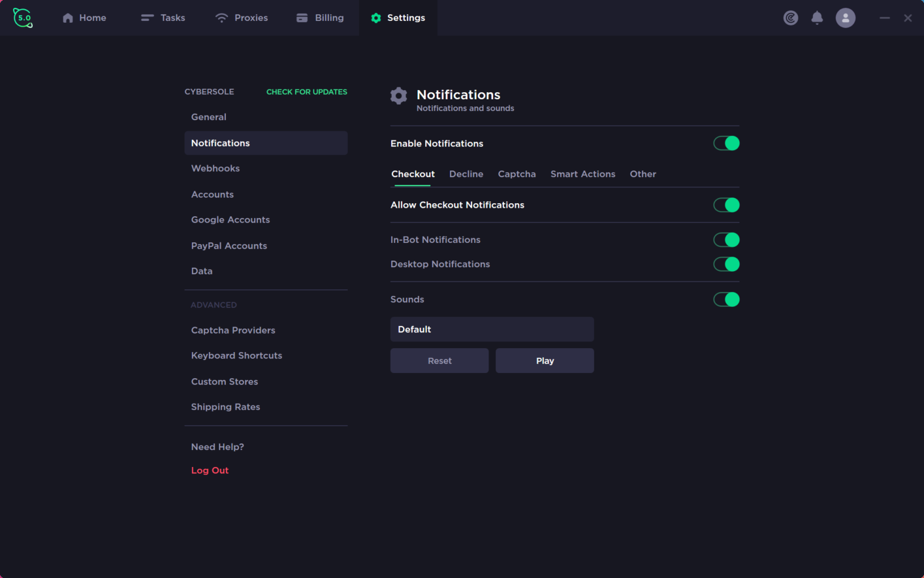Click the Reset sound button
The image size is (924, 578).
coord(439,361)
